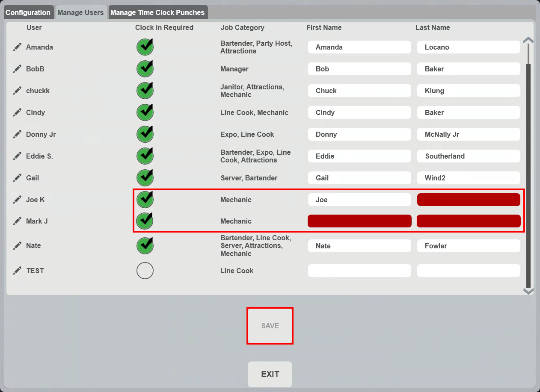Click the First Name field containing Bob
This screenshot has height=392, width=540.
click(x=359, y=69)
